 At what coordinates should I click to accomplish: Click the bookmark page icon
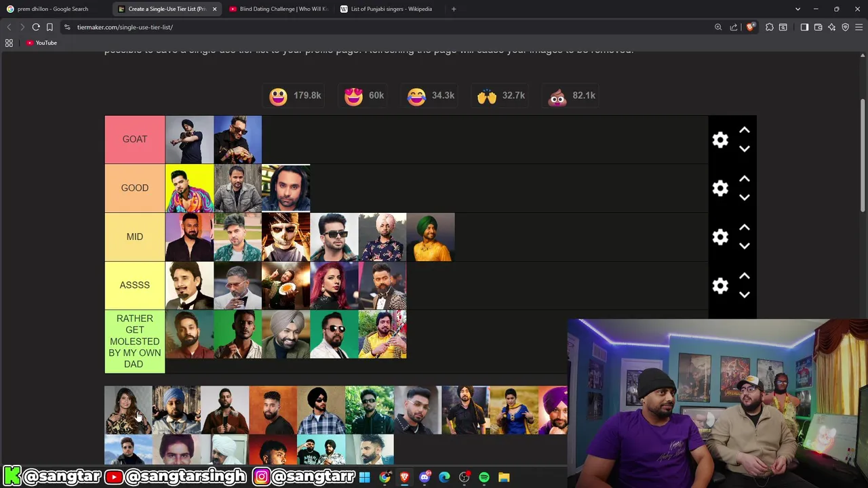click(x=50, y=27)
